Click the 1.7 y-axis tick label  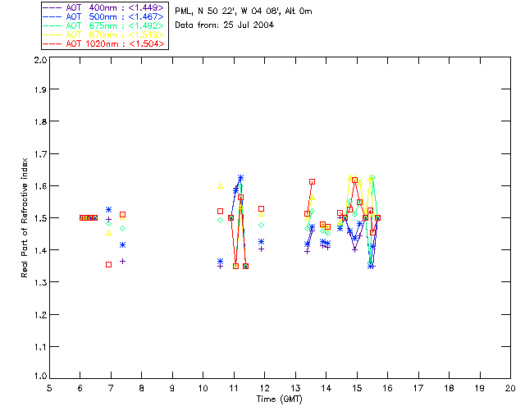[40, 154]
